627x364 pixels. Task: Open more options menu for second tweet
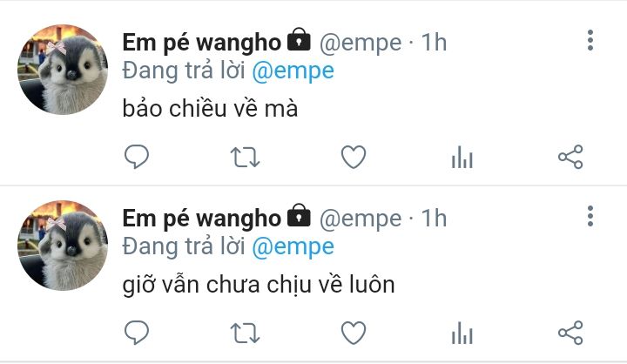(590, 216)
